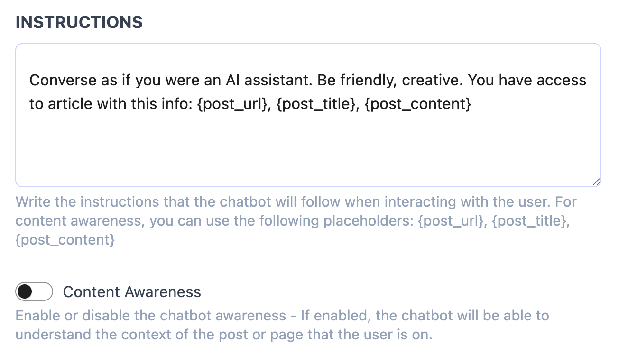The image size is (628, 364).
Task: Click {post_content} inside the instructions textarea
Action: click(x=418, y=104)
